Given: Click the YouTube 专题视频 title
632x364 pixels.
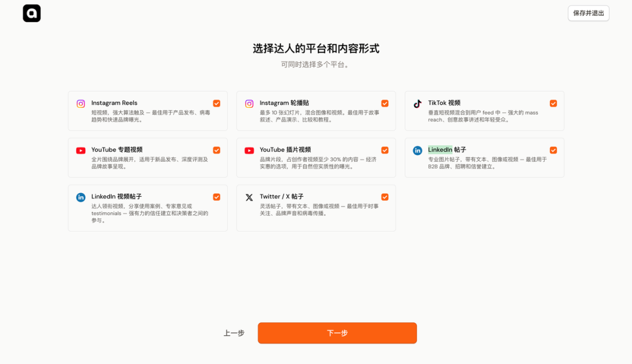Looking at the screenshot, I should [117, 150].
